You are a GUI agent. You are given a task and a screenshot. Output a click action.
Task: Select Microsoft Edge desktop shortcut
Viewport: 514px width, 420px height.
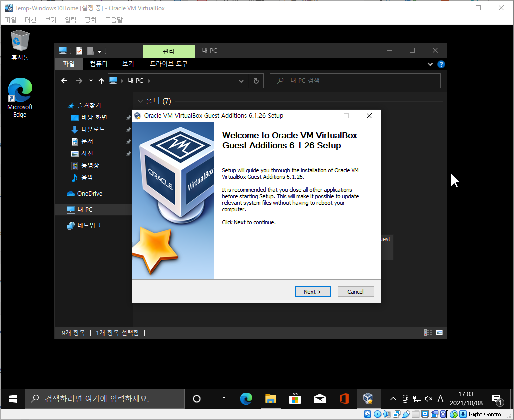(x=20, y=98)
